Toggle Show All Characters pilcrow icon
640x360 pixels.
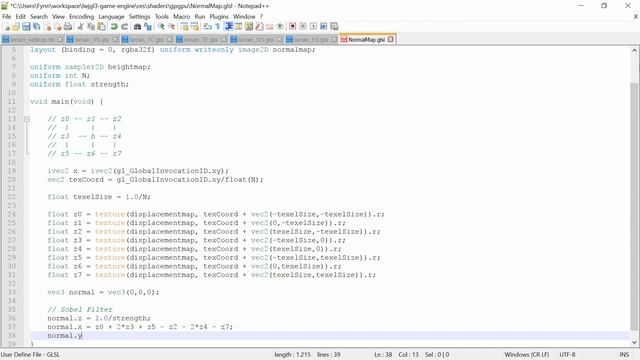point(218,27)
